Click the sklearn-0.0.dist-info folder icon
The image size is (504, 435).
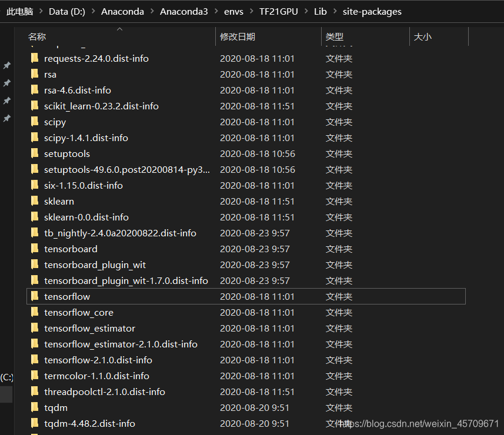pos(34,217)
